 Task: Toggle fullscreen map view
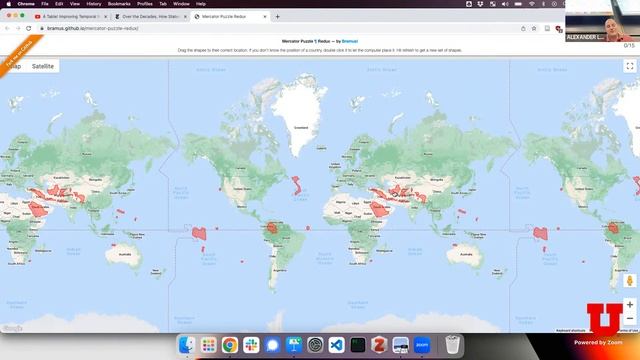[x=630, y=66]
